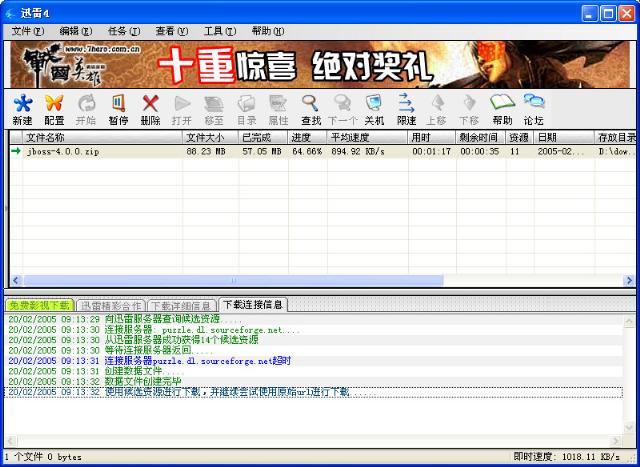Click the greyed 开始 start icon
Screen dimensions: 640x467
(x=86, y=110)
